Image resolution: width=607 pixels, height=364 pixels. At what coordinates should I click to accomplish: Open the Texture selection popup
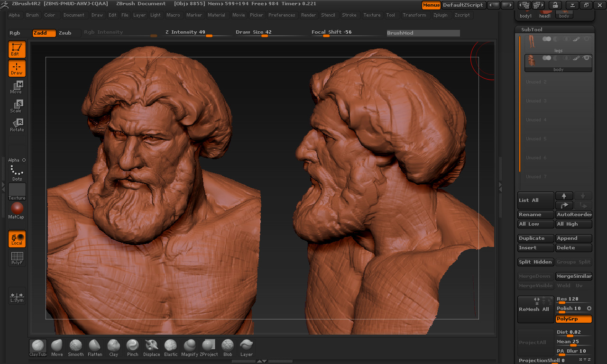[x=17, y=191]
